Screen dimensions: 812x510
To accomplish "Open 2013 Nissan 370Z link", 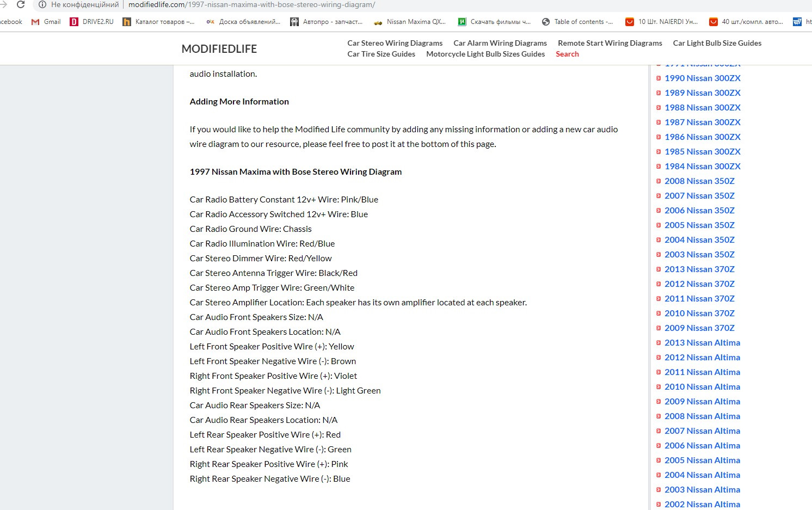I will (699, 269).
